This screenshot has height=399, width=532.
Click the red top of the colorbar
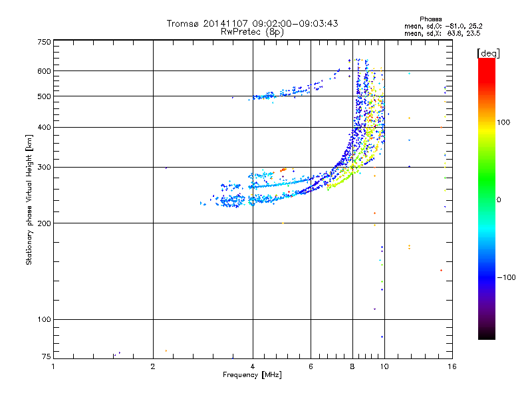(x=486, y=62)
